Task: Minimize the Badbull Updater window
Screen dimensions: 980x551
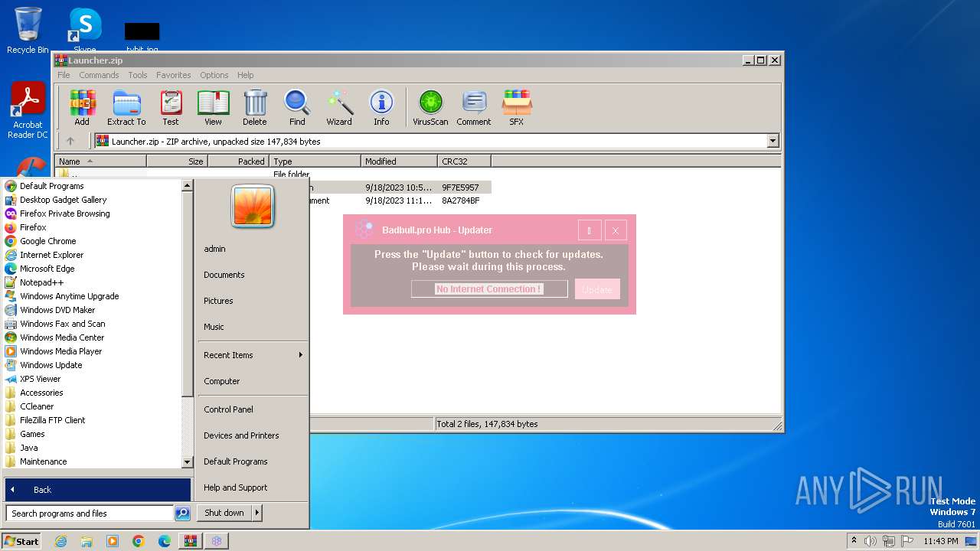Action: click(589, 230)
